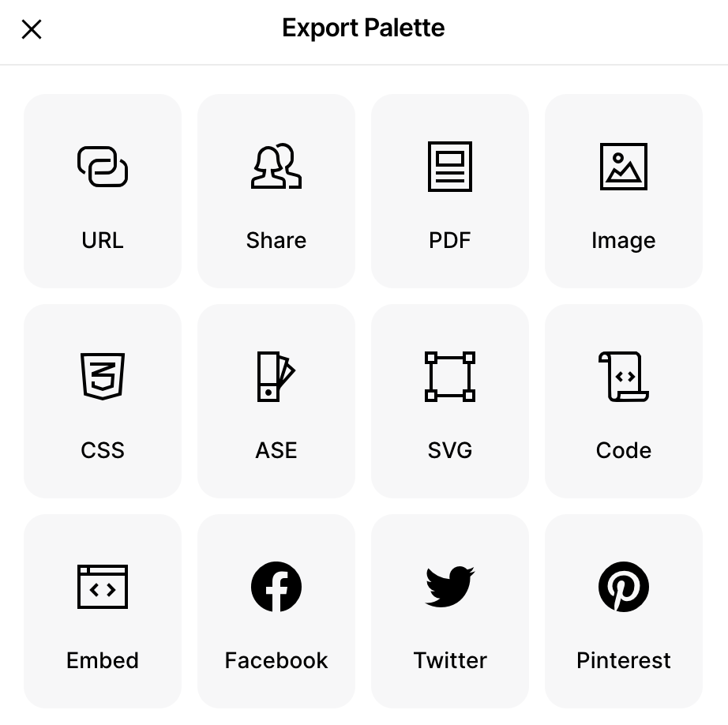Click the Export Palette title text
Image resolution: width=728 pixels, height=725 pixels.
[x=363, y=28]
